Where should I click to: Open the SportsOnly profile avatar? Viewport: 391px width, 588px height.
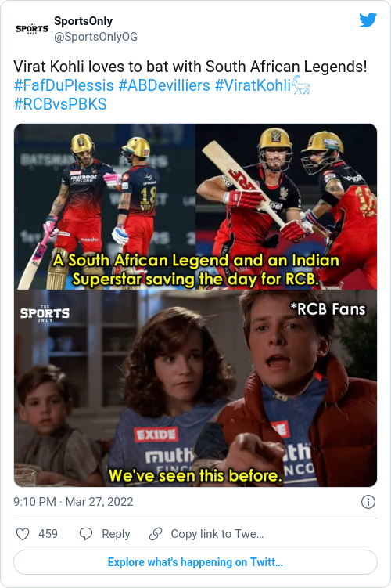32,29
